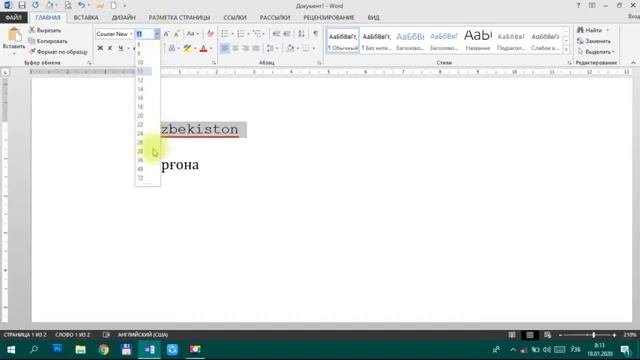Open the Буфер обмена clipboard launcher

(89, 63)
